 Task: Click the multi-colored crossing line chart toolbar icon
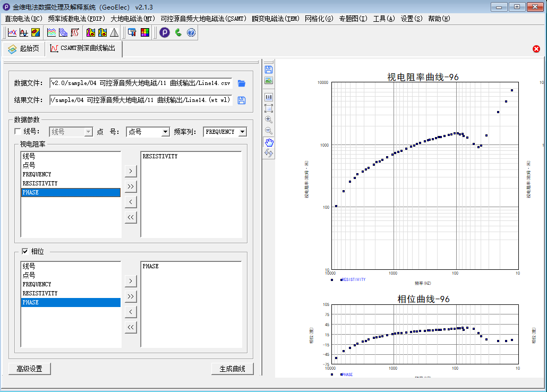tap(12, 33)
